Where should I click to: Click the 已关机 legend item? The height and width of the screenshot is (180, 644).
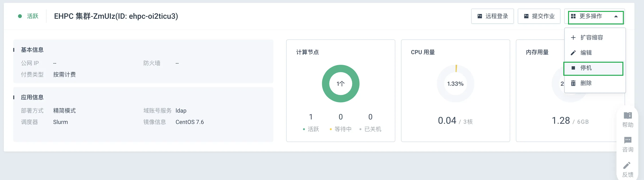(370, 129)
